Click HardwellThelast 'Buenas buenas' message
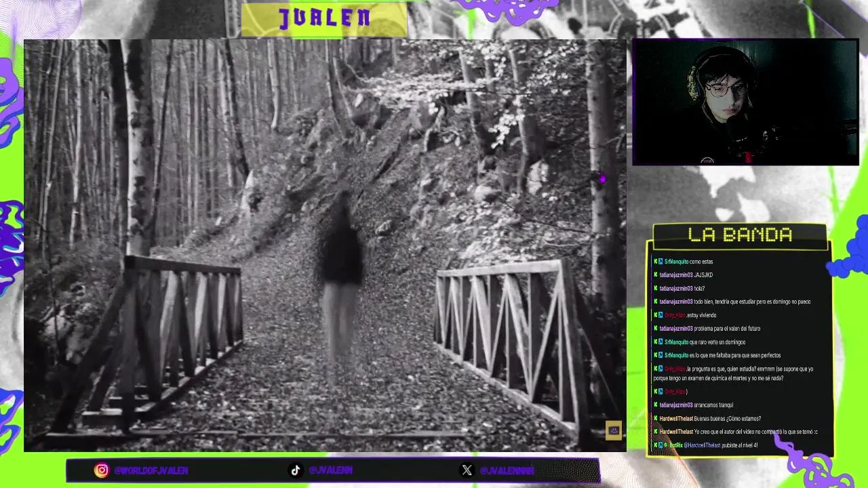Screen dimensions: 868x488 coord(707,419)
